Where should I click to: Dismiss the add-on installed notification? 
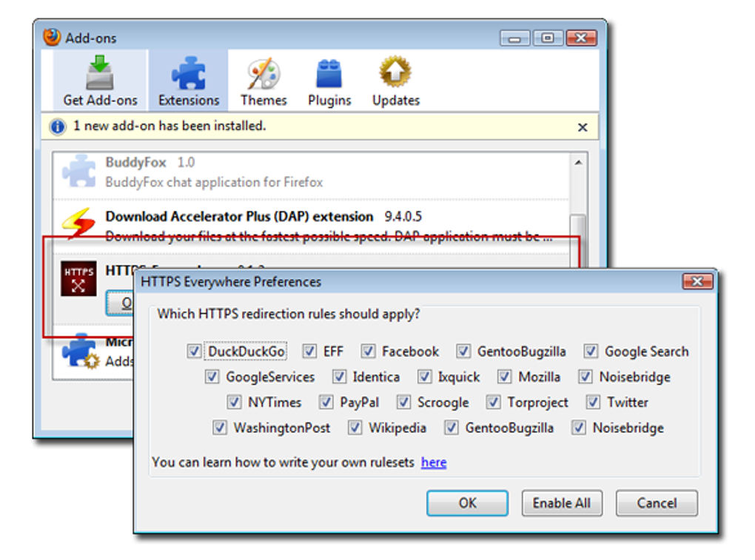point(583,127)
